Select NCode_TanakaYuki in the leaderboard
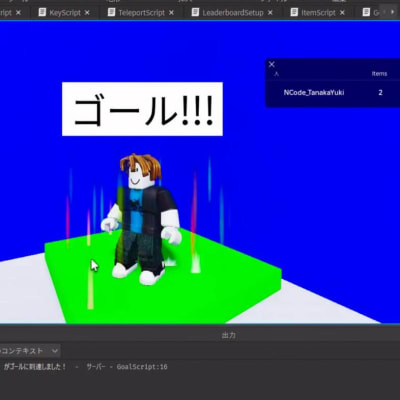This screenshot has height=400, width=400. [314, 93]
